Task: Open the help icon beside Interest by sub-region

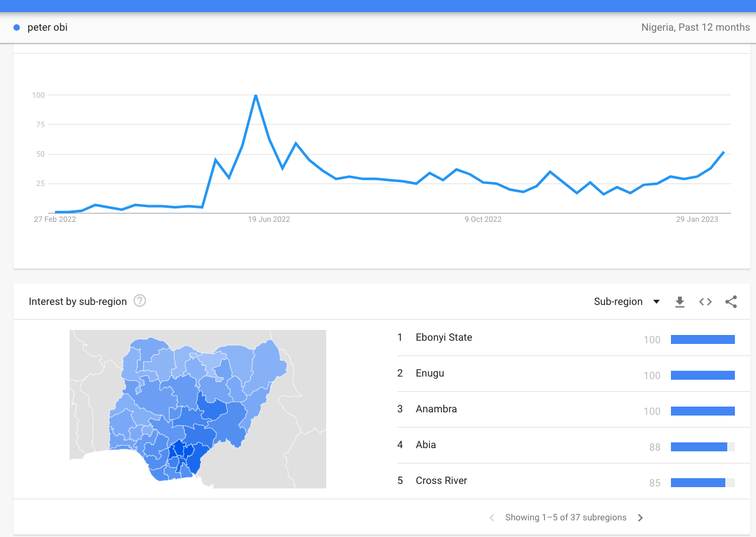Action: coord(140,301)
